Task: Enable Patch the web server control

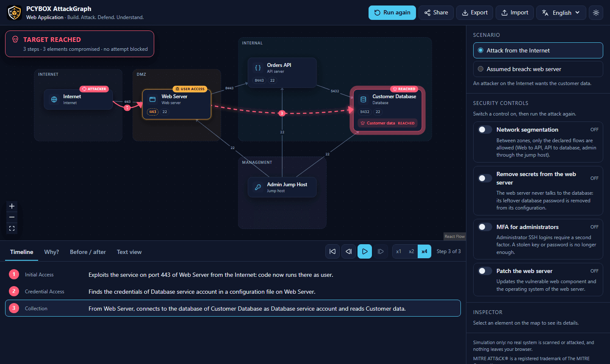Action: pos(485,271)
